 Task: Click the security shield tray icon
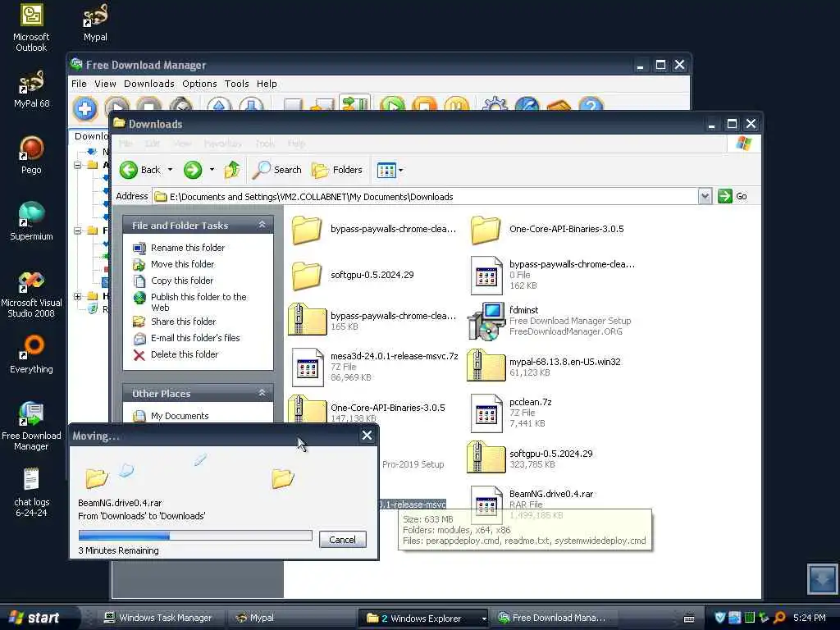(x=720, y=618)
